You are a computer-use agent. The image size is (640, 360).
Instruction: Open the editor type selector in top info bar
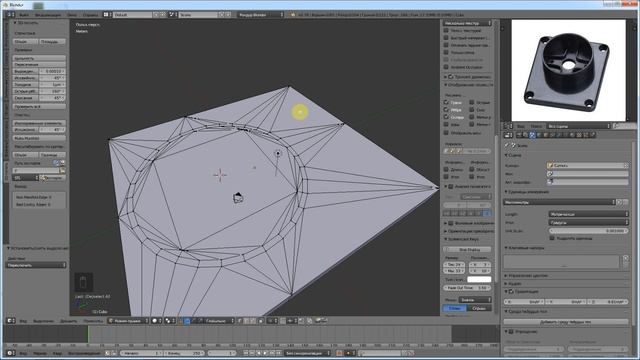11,14
